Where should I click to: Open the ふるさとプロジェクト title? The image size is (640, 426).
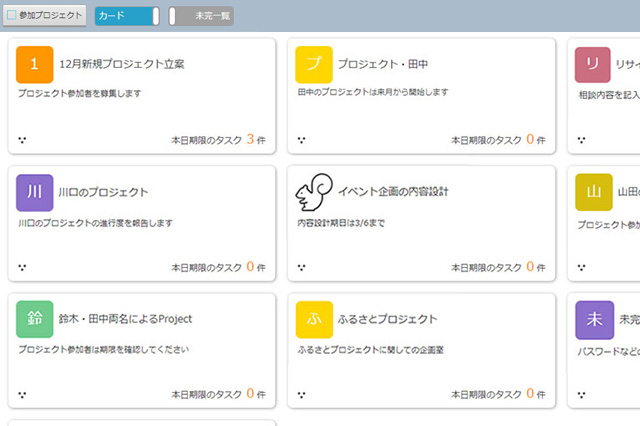(387, 319)
